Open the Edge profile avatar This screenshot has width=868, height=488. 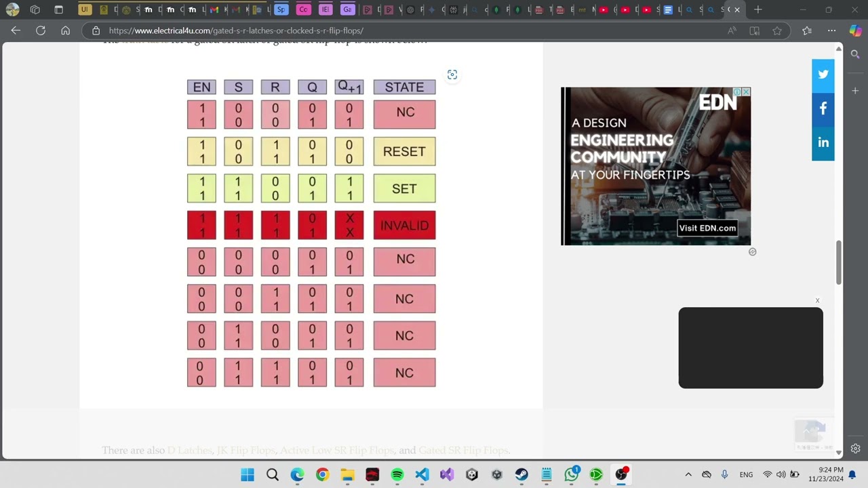[12, 9]
